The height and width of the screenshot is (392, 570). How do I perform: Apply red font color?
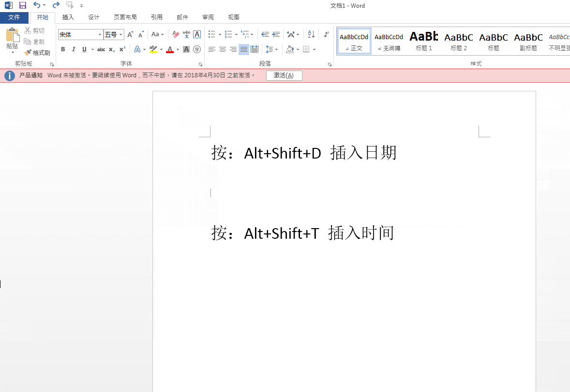(170, 49)
